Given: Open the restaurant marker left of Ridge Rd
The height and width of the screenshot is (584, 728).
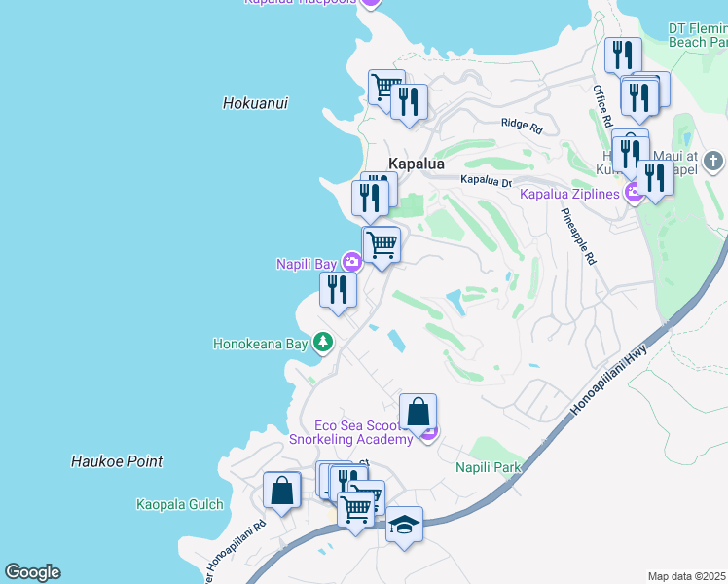Looking at the screenshot, I should [409, 101].
